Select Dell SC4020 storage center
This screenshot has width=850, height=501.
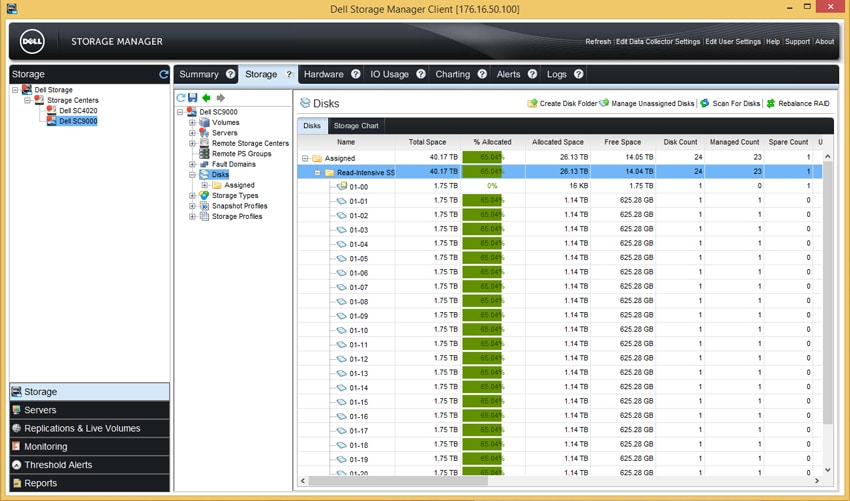[78, 111]
